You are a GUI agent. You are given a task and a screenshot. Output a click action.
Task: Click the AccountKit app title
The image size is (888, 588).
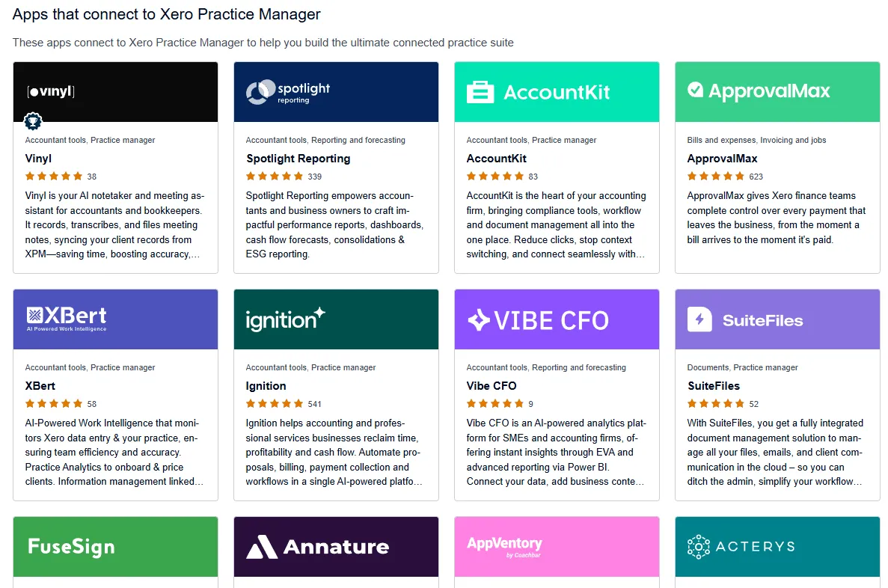click(x=496, y=159)
